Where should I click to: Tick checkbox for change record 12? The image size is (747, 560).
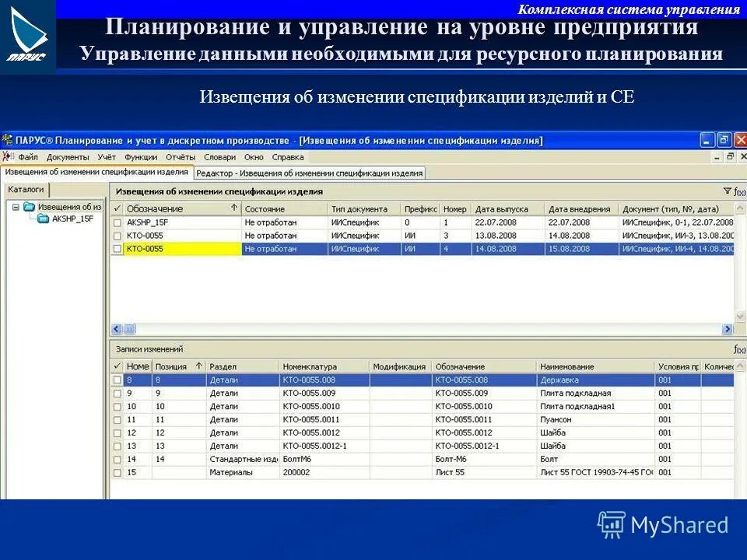[117, 433]
